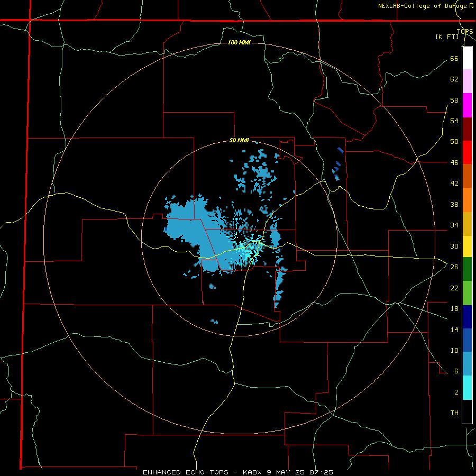Click the yellow legend swatch
The image size is (476, 476).
tap(467, 246)
